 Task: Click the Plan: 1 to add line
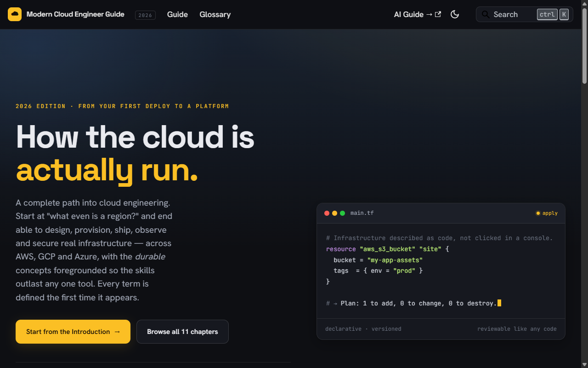coord(413,303)
